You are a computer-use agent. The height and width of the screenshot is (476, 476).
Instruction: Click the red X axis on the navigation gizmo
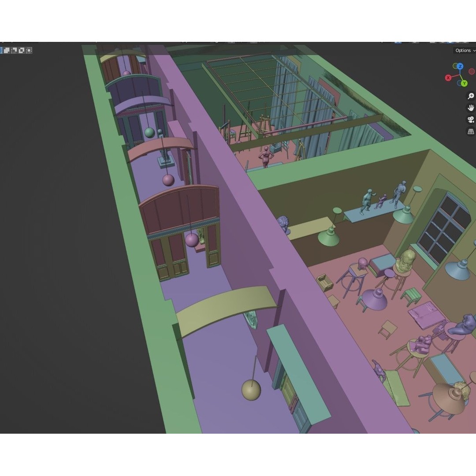tap(448, 78)
